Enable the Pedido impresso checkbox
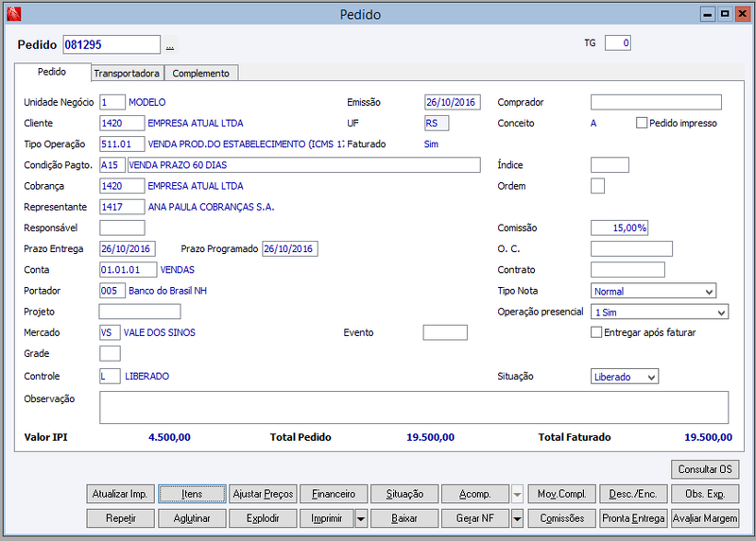The image size is (756, 541). [642, 123]
